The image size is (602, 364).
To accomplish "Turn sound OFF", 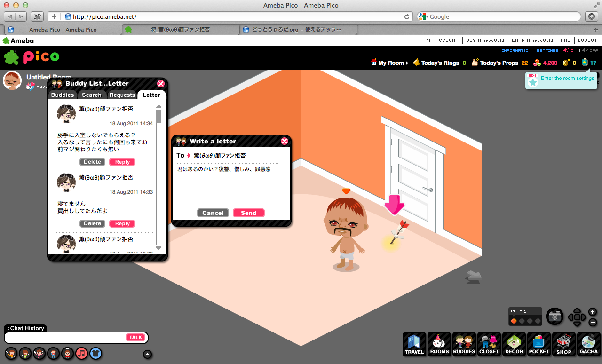I will point(590,50).
